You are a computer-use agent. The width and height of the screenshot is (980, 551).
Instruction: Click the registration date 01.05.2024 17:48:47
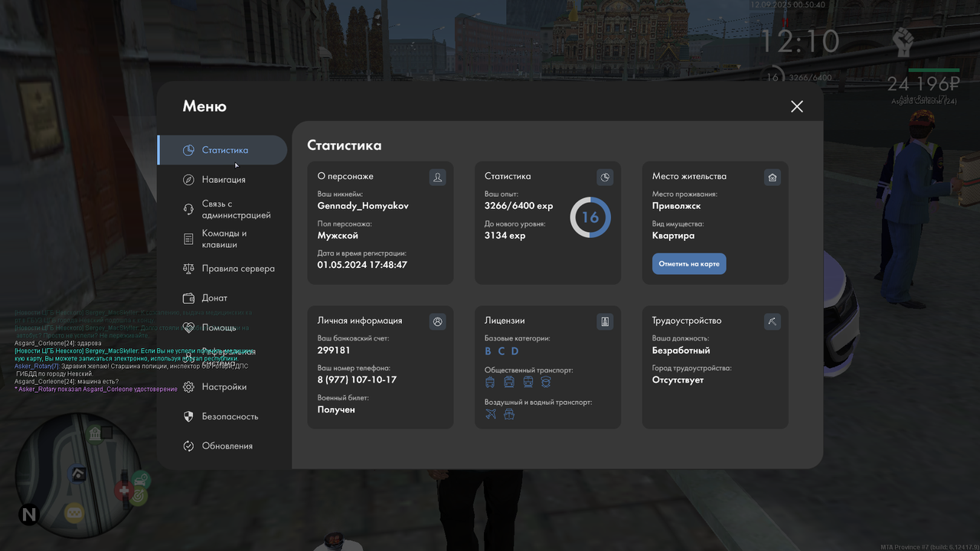pyautogui.click(x=362, y=265)
